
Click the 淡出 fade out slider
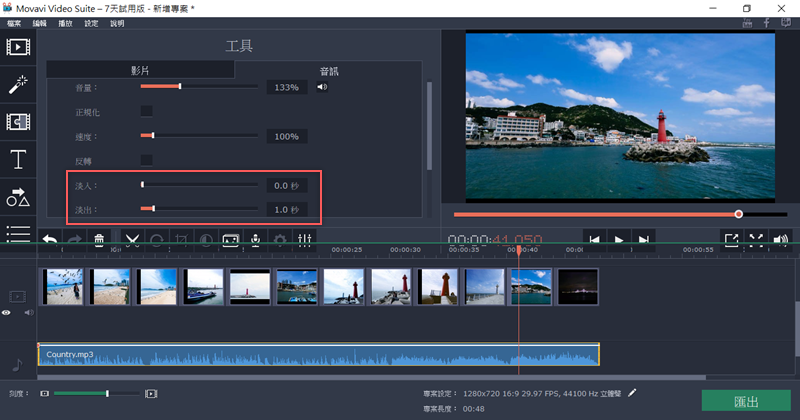click(x=200, y=209)
